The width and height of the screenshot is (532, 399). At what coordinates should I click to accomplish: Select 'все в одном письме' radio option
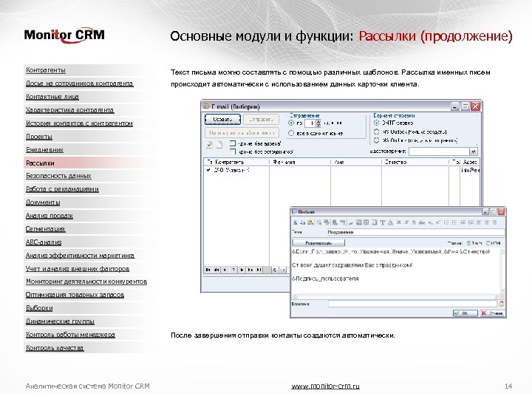point(291,133)
